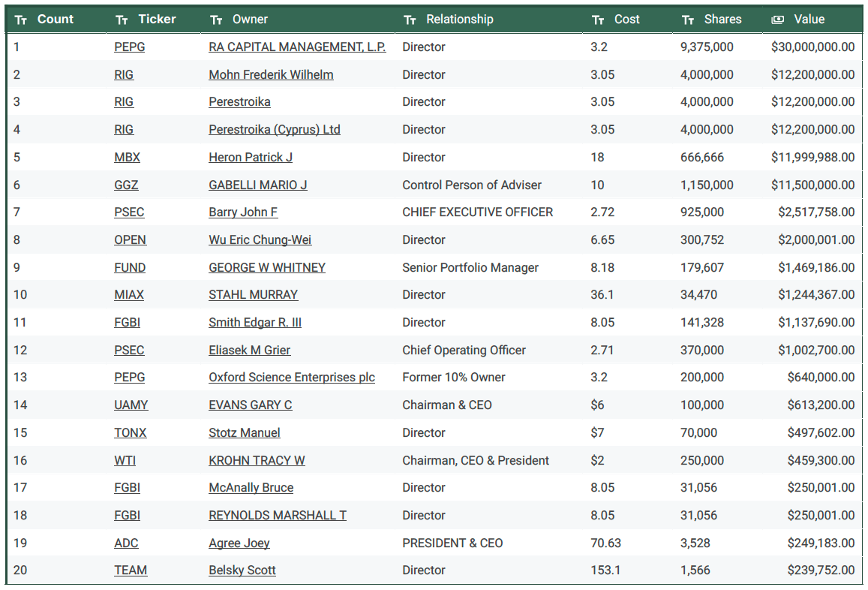Click the text-type icon beside Count header
This screenshot has width=868, height=590.
pos(21,20)
